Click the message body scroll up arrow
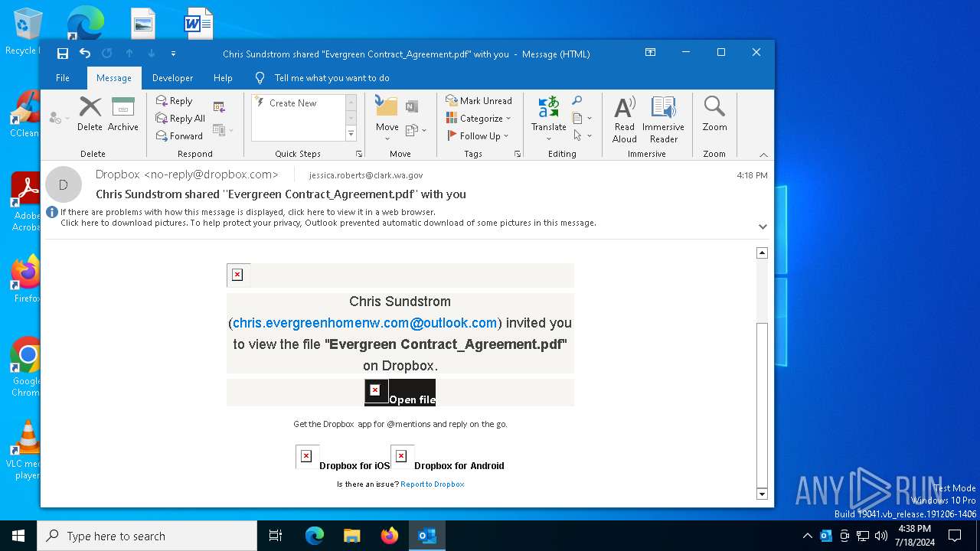The width and height of the screenshot is (980, 551). point(762,253)
